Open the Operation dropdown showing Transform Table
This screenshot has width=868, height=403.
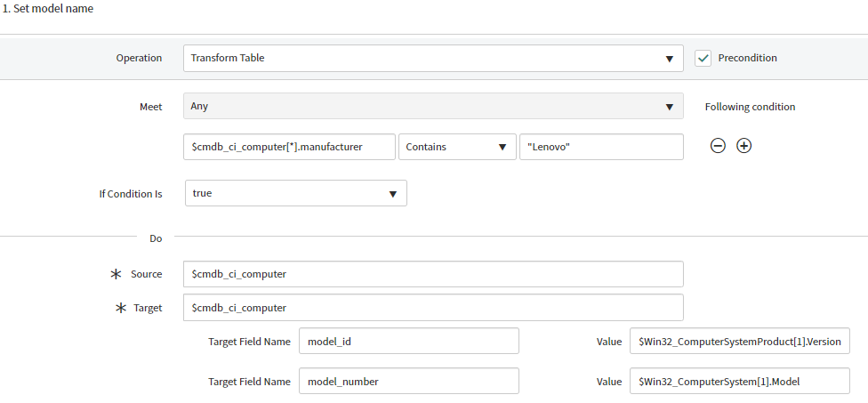(433, 58)
